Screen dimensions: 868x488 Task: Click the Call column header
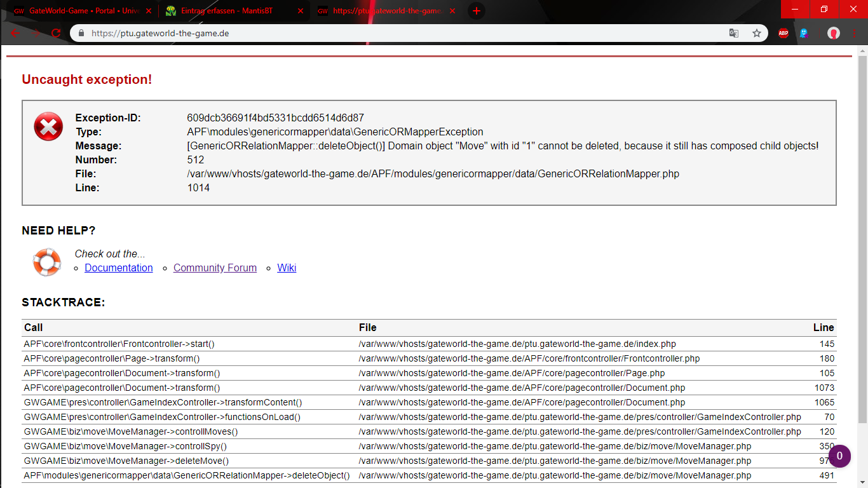pos(34,327)
